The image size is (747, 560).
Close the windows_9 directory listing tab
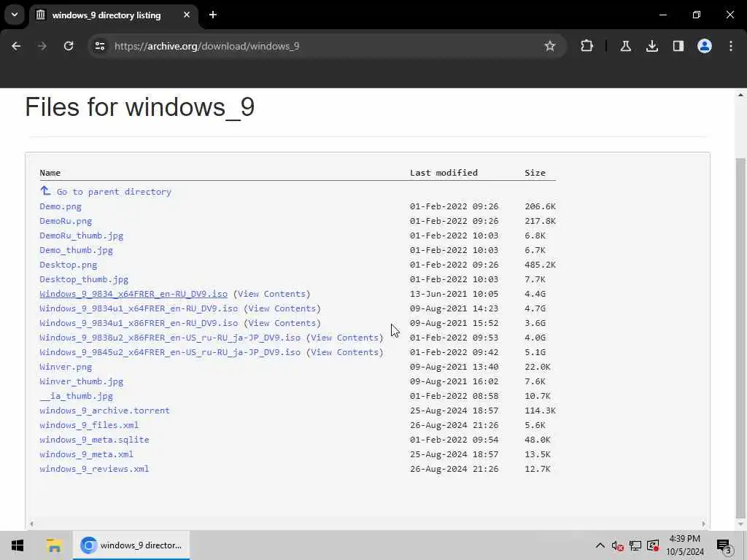coord(187,15)
